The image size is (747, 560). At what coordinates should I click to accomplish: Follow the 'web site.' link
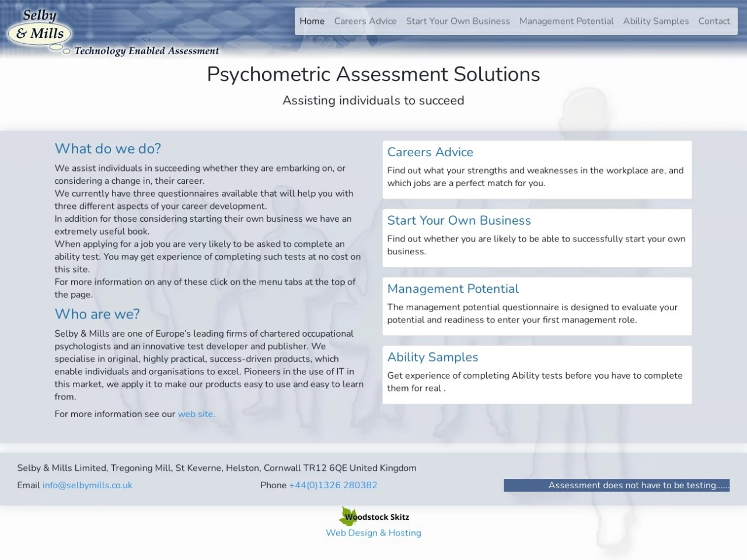[x=196, y=414]
